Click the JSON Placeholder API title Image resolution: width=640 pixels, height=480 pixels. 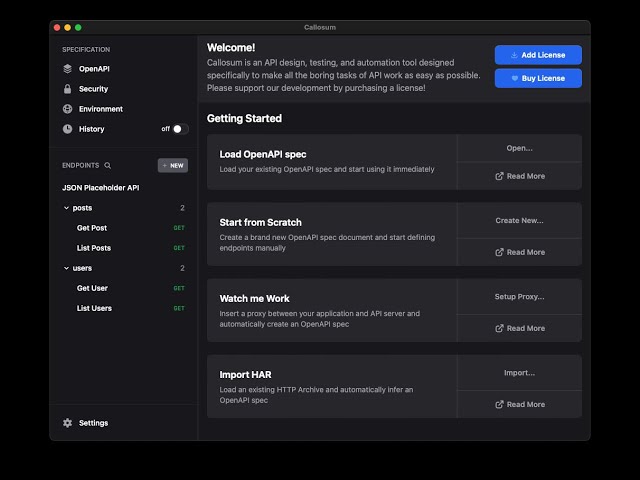point(100,188)
